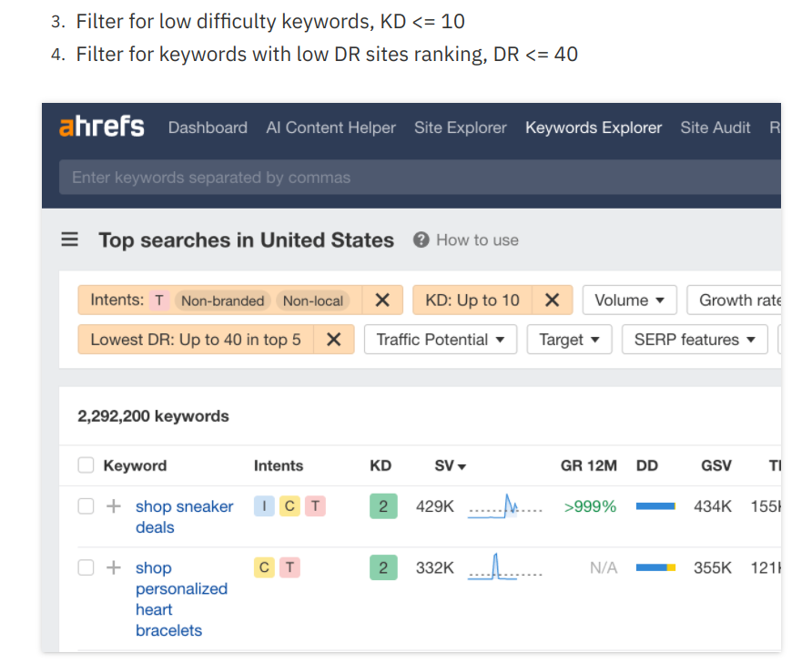The height and width of the screenshot is (663, 812).
Task: Select the N/A growth rate value
Action: (604, 567)
